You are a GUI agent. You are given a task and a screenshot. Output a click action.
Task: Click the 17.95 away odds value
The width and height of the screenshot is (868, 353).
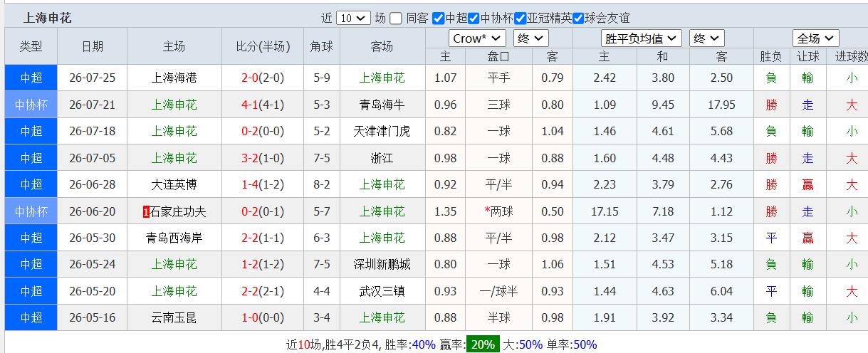[721, 105]
